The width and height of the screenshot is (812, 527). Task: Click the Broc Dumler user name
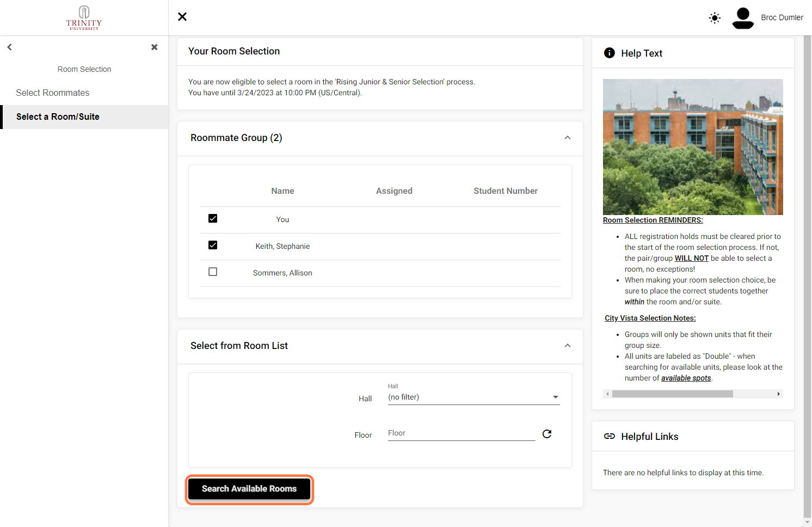(782, 17)
